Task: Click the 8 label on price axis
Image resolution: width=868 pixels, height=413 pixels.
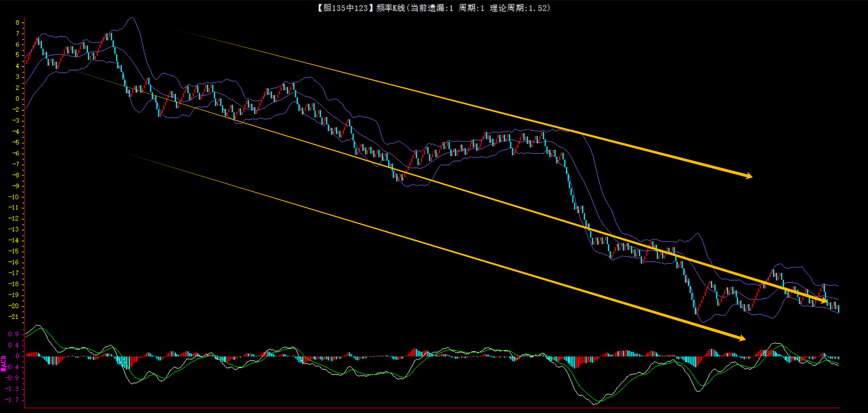Action: pos(17,23)
